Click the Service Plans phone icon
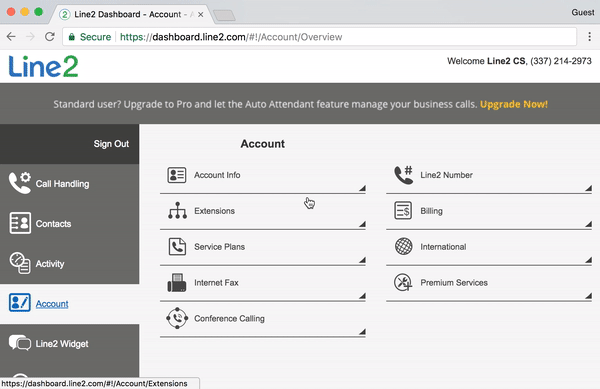This screenshot has width=600, height=389. (177, 247)
